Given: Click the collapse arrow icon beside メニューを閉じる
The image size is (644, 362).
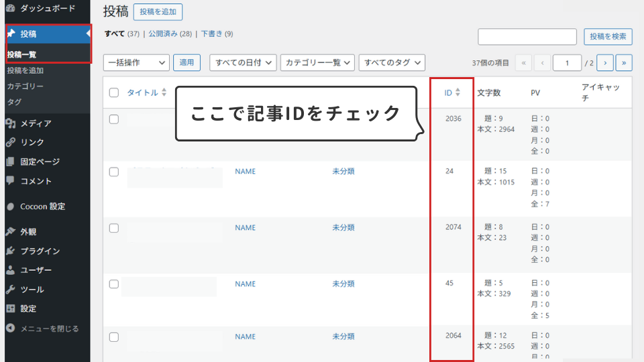Looking at the screenshot, I should pos(11,328).
